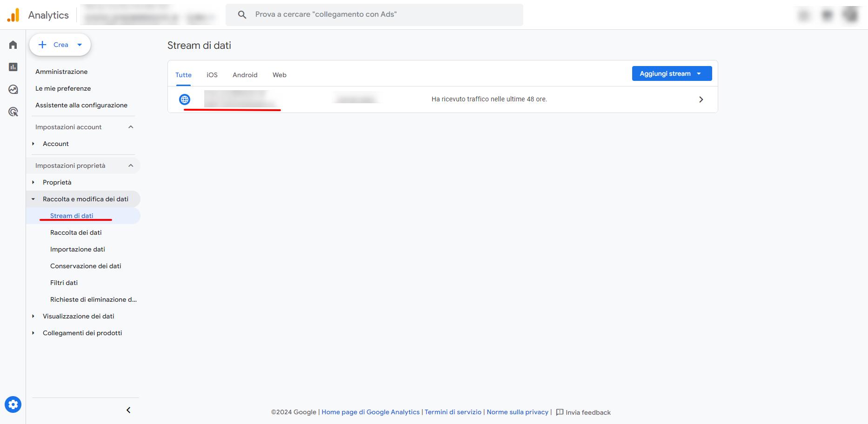Open the Advertising icon in sidebar
This screenshot has width=868, height=424.
(13, 112)
